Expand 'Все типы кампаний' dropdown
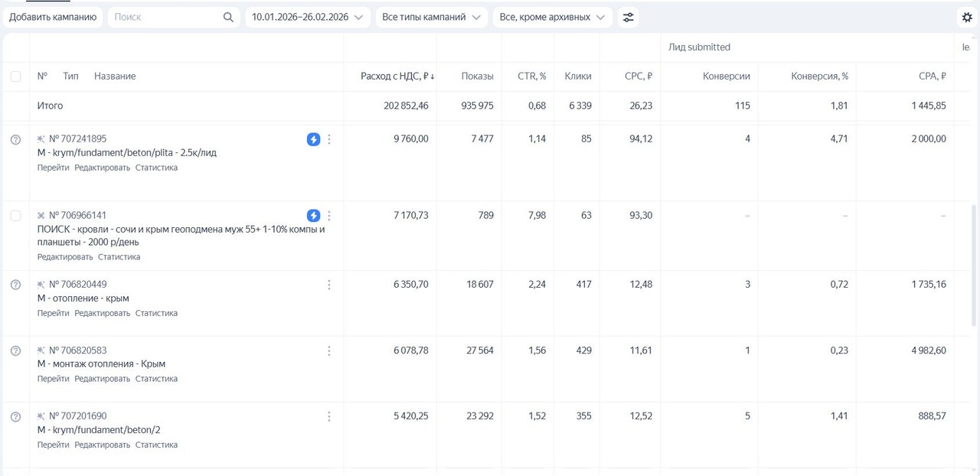Viewport: 980px width, 476px height. (431, 17)
